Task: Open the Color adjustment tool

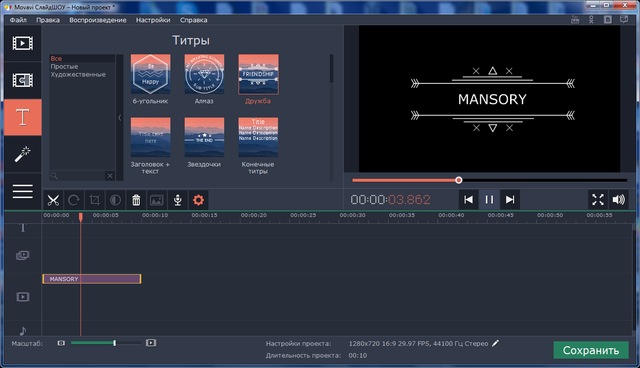Action: [116, 200]
